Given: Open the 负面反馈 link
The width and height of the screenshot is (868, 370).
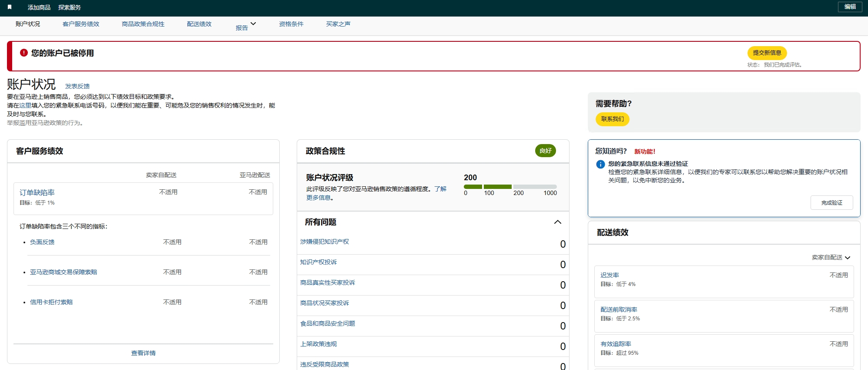Looking at the screenshot, I should coord(42,242).
